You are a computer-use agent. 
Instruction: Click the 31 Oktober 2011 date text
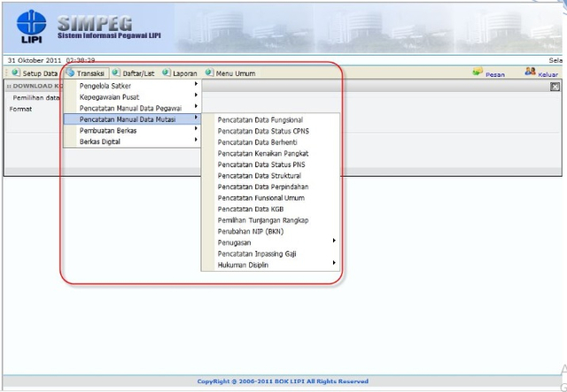point(35,60)
